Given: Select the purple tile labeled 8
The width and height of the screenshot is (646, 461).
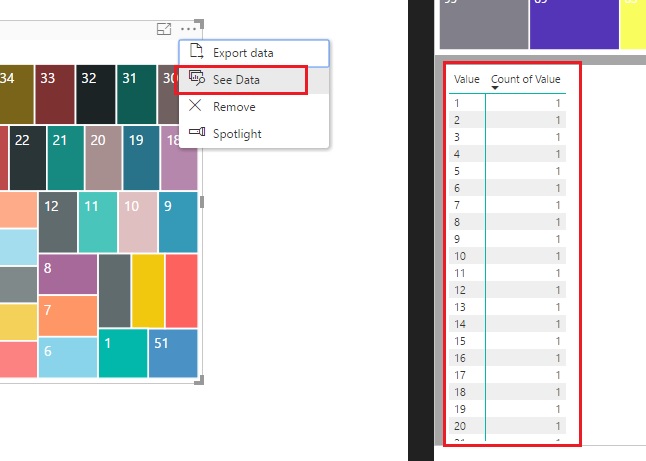Looking at the screenshot, I should pyautogui.click(x=68, y=274).
